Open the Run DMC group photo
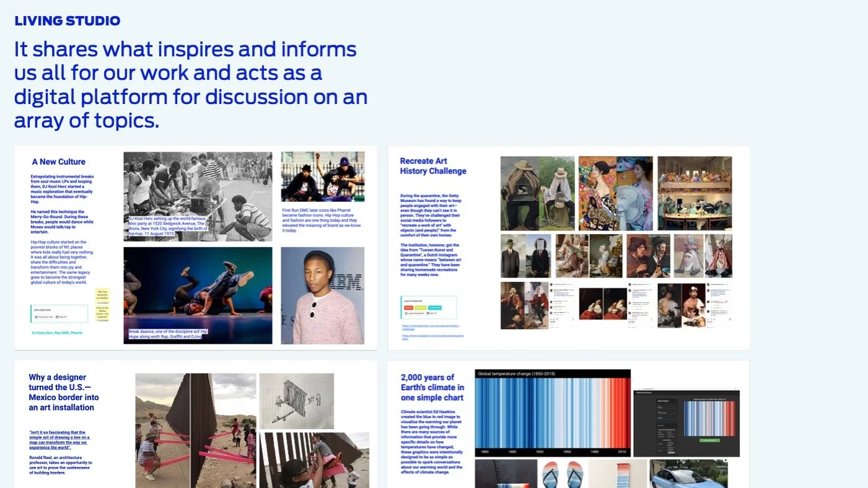868x488 pixels. click(323, 176)
